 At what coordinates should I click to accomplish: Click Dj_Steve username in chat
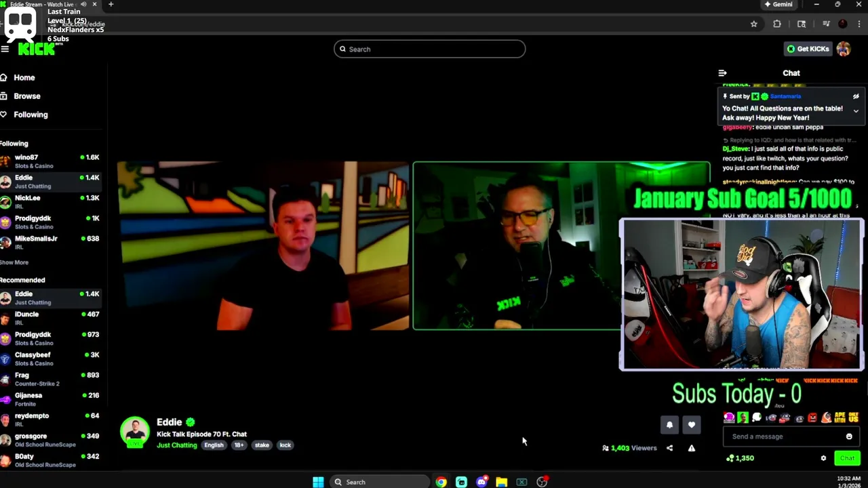pyautogui.click(x=735, y=148)
